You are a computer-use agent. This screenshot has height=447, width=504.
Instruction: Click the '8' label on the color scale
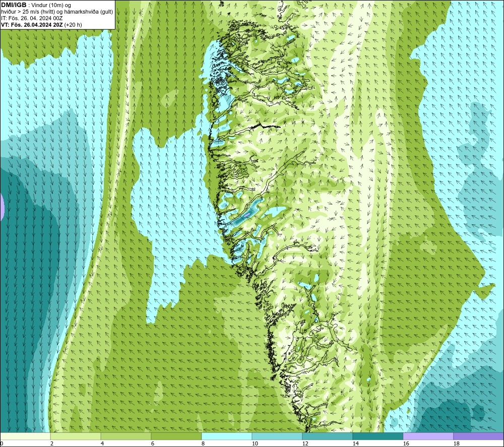tap(203, 443)
